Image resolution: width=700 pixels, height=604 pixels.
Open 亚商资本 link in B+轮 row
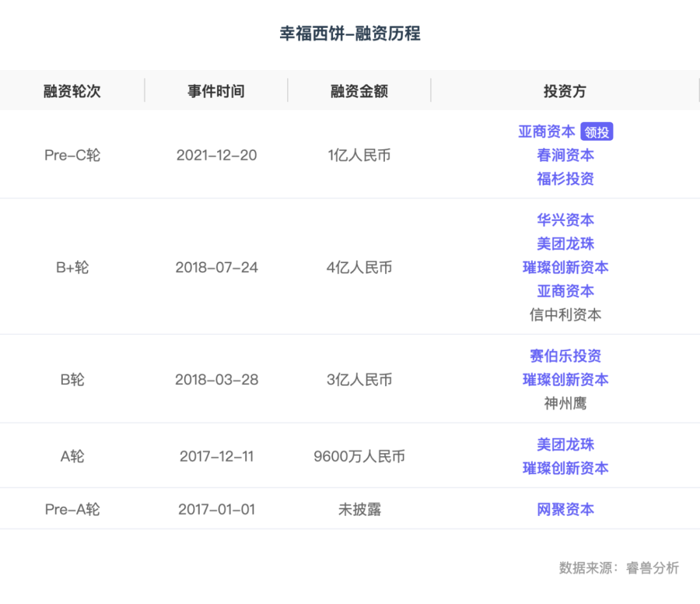click(565, 291)
